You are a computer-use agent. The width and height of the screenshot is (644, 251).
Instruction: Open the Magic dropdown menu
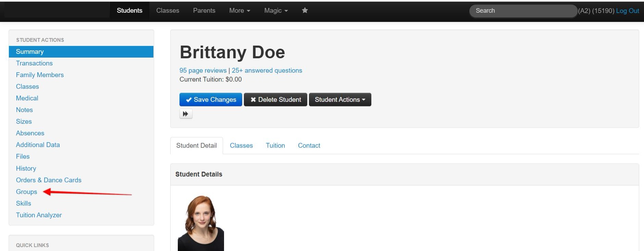tap(276, 11)
